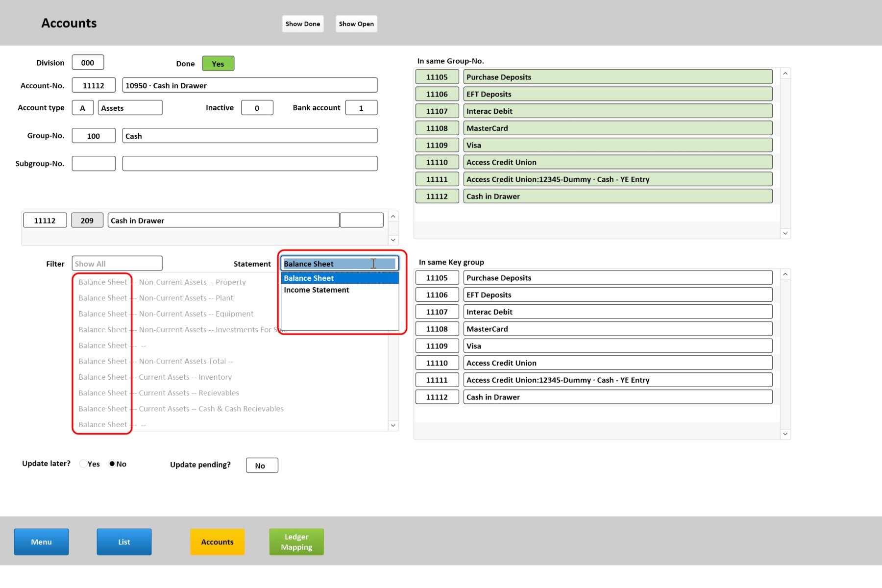Select Current Assets -- Cash & Cash Recievables

(x=181, y=409)
